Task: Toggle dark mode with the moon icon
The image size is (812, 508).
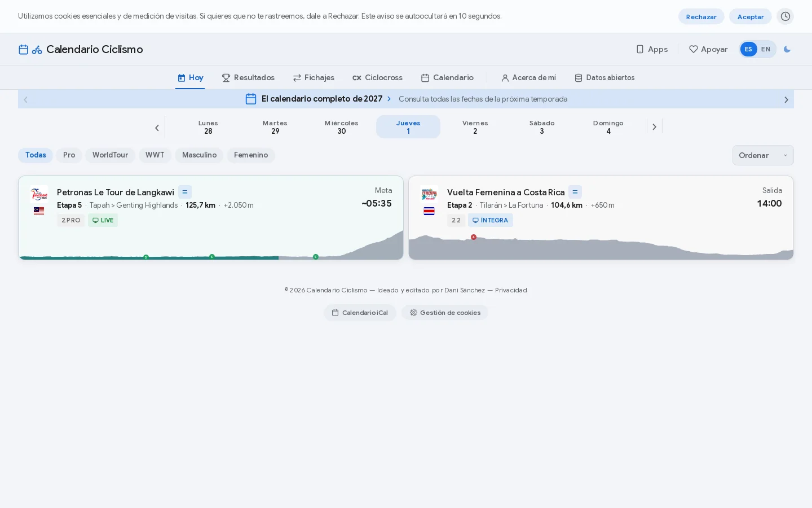Action: (x=787, y=49)
